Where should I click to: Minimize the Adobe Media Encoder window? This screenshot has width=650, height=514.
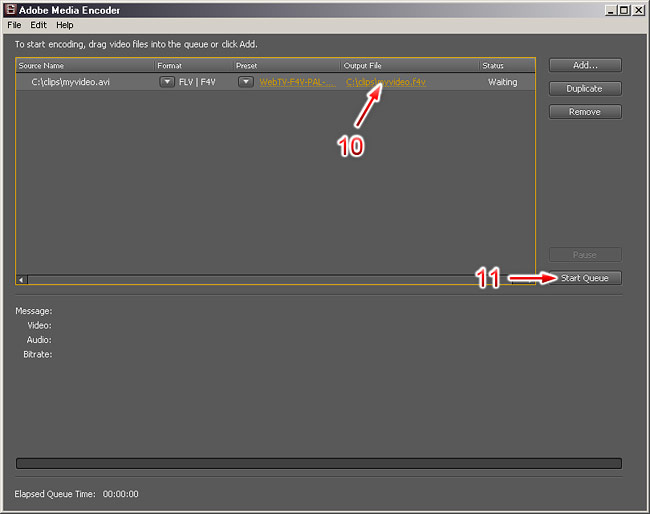click(610, 10)
